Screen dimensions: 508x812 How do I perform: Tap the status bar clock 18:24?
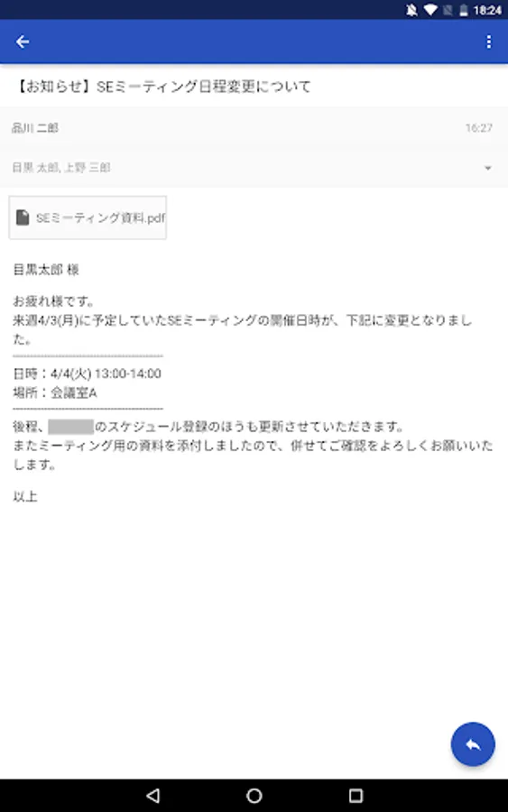coord(487,10)
